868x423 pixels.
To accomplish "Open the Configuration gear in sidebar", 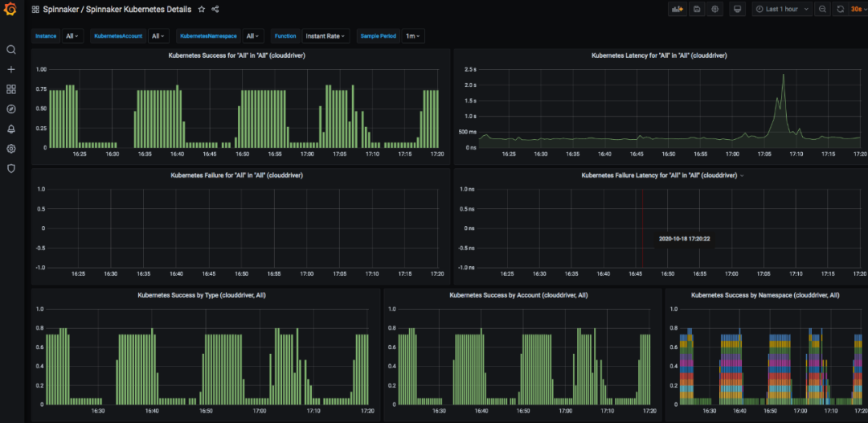I will pyautogui.click(x=11, y=149).
